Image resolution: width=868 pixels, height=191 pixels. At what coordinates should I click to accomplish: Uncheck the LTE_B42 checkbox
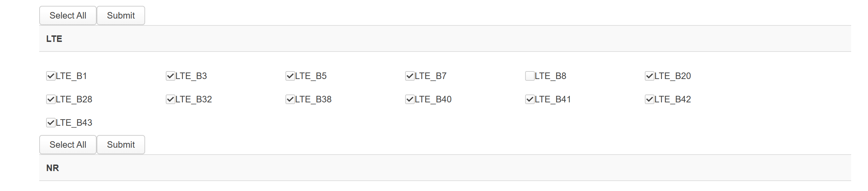pos(650,99)
